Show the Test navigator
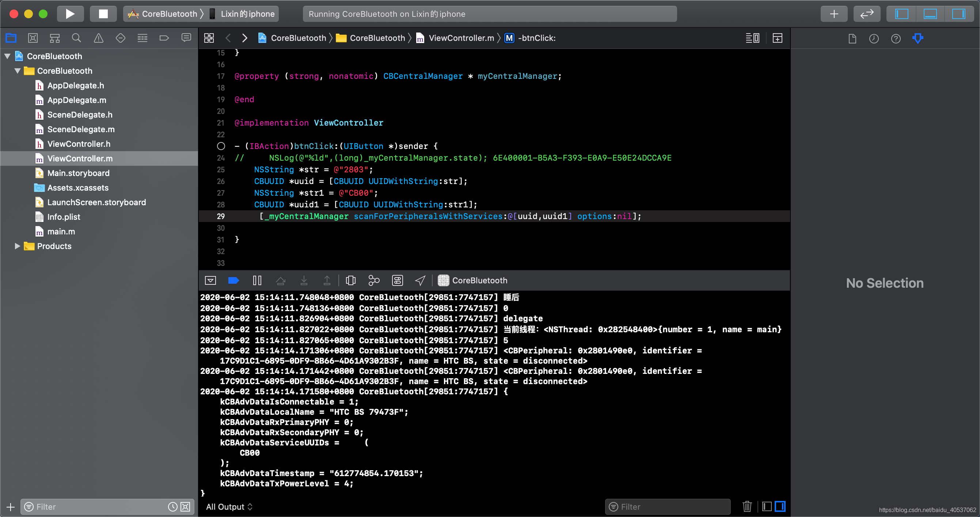Screen dimensions: 980x517 121,38
